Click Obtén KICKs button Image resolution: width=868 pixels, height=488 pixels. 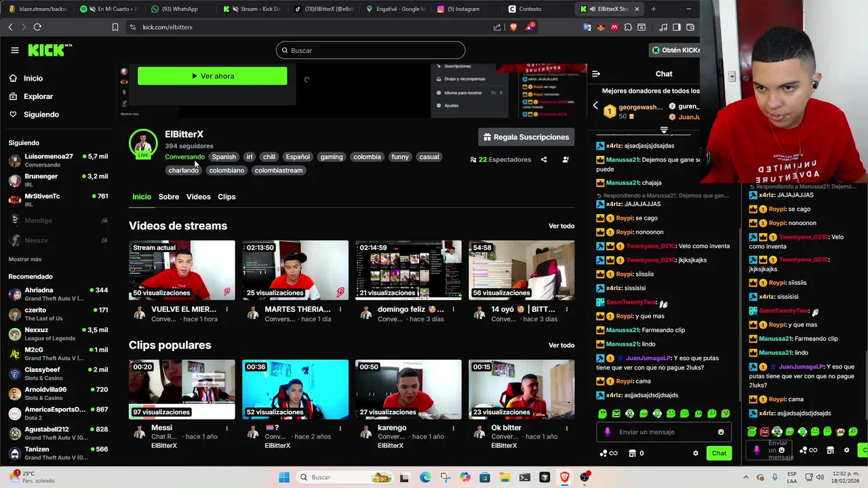click(675, 50)
